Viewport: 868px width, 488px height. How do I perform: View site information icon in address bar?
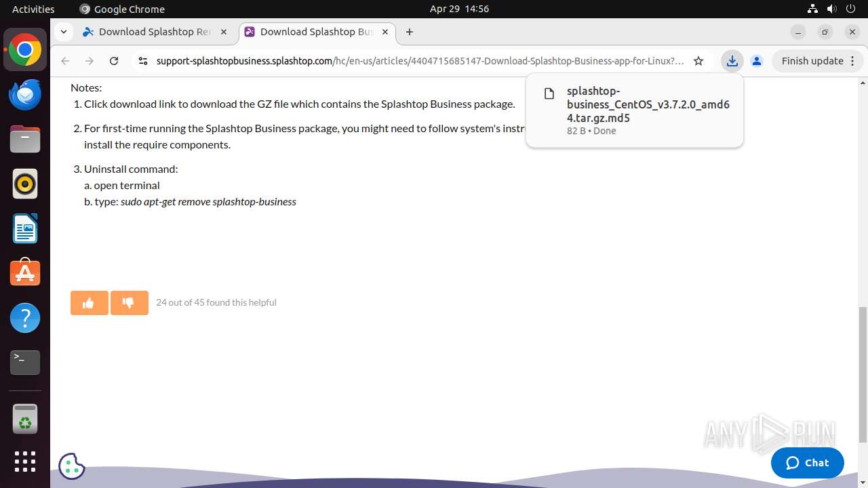tap(142, 61)
